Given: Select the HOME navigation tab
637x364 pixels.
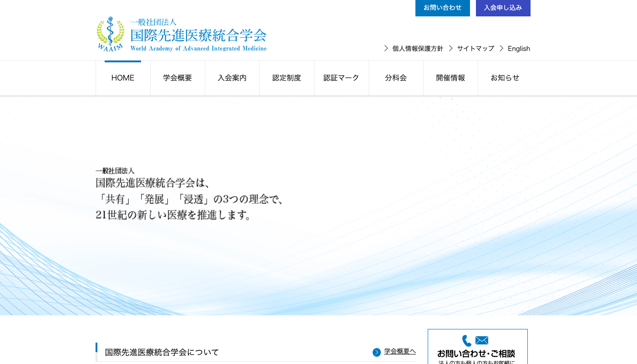Looking at the screenshot, I should tap(122, 77).
